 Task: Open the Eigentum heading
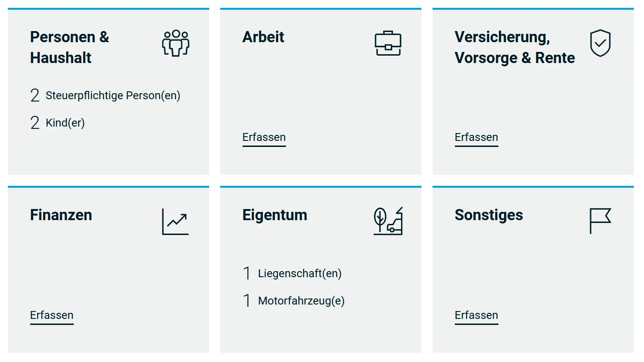[274, 215]
